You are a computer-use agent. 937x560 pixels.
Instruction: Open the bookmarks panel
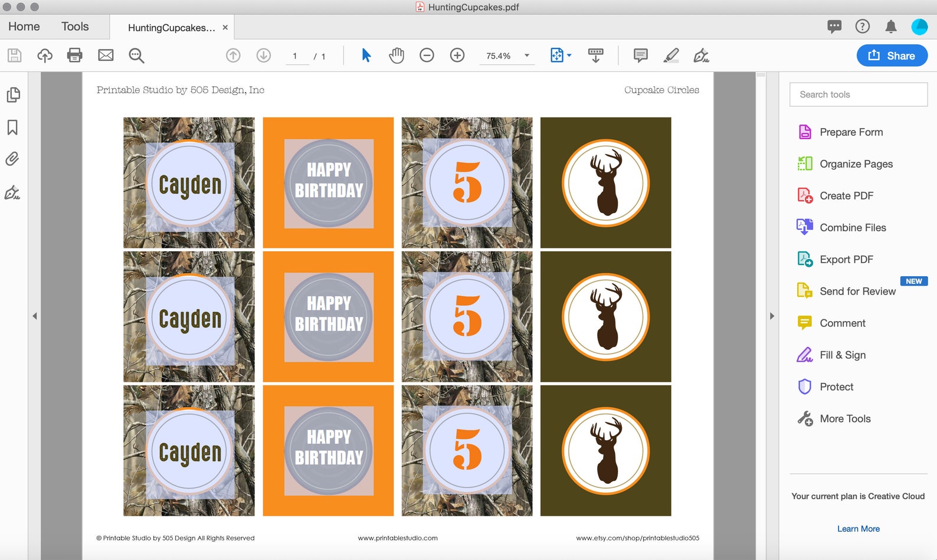(x=12, y=127)
